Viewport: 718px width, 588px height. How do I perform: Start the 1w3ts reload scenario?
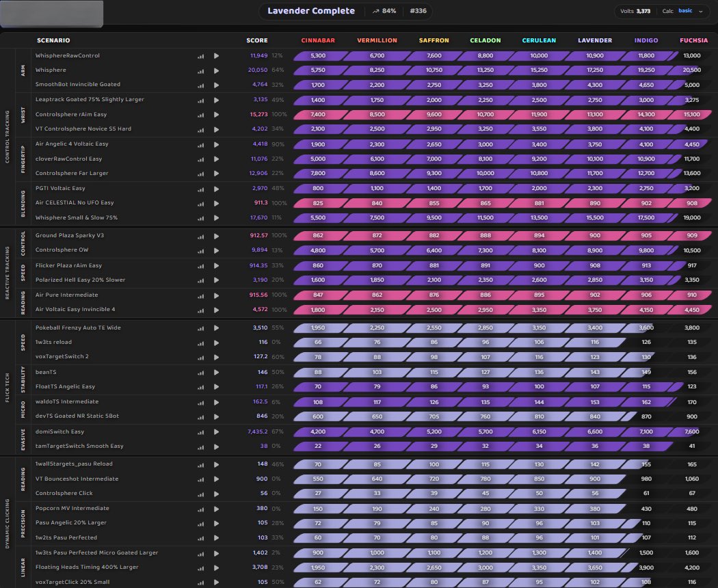coord(216,342)
